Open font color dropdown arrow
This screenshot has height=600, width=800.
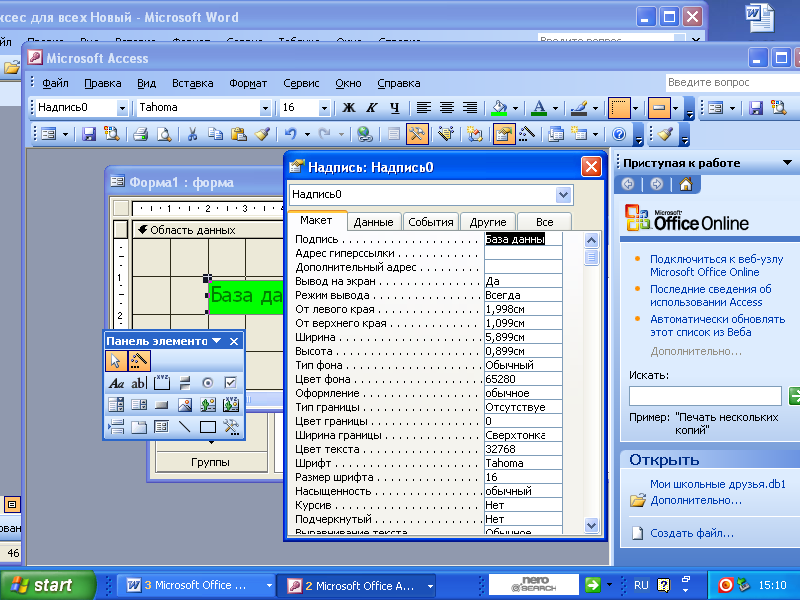click(x=555, y=108)
